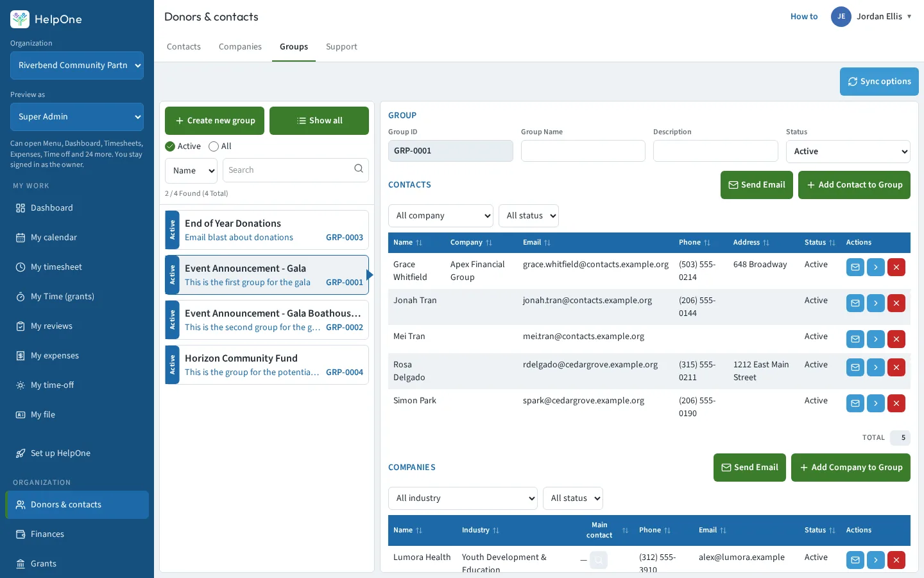Open the Preview as Super Admin dropdown

[77, 117]
